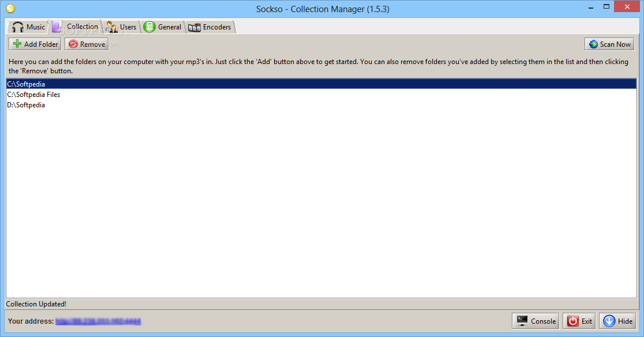Click the red power icon on Exit

pyautogui.click(x=572, y=321)
